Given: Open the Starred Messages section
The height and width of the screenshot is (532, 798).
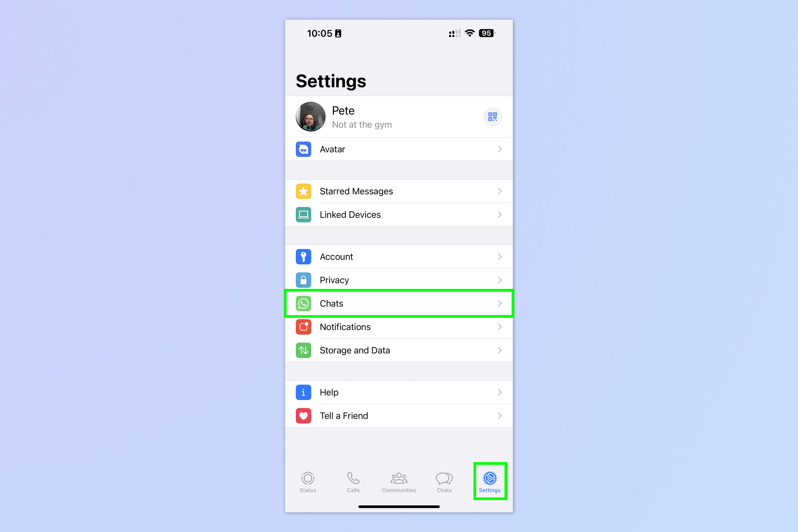Looking at the screenshot, I should (399, 191).
